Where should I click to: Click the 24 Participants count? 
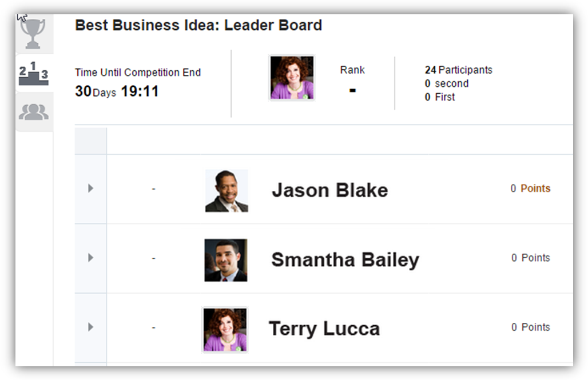click(x=458, y=70)
